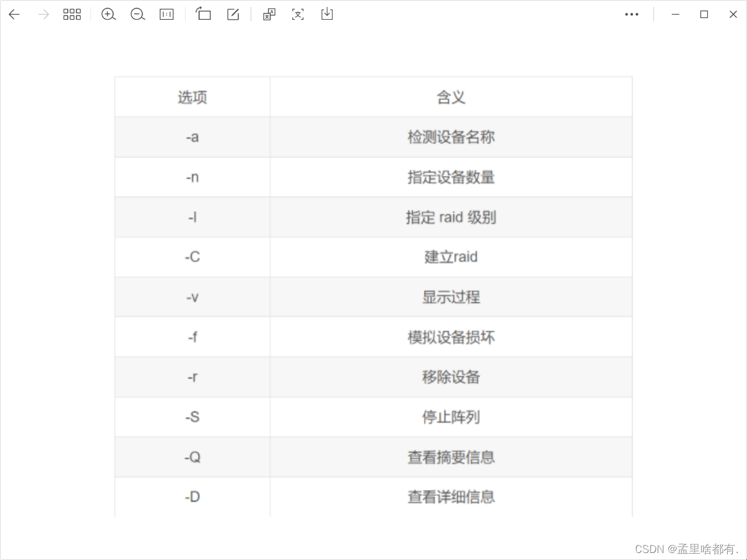Go forward with the right arrow
The height and width of the screenshot is (560, 747).
[43, 15]
